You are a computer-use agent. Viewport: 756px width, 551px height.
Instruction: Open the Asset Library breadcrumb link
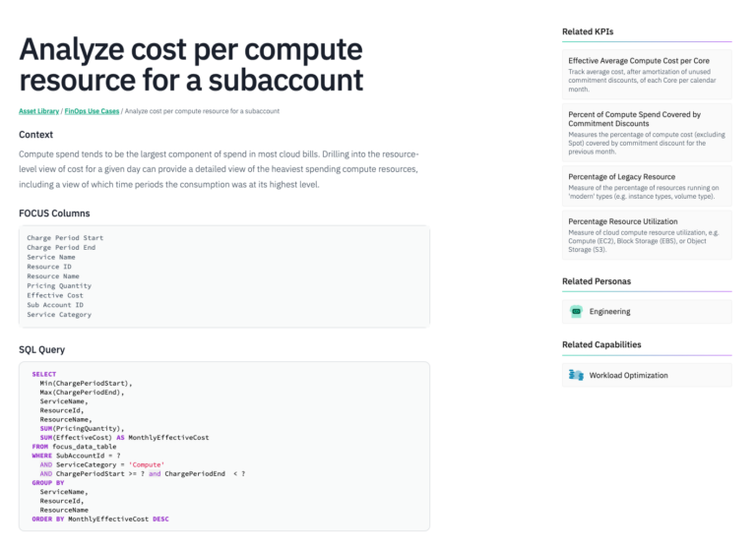[38, 111]
